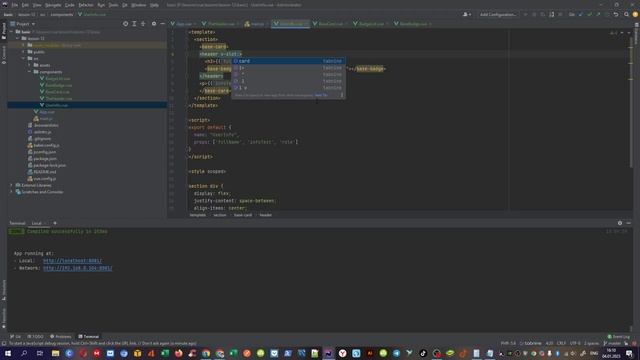
Task: Expand the node_modules folder
Action: 23,45
